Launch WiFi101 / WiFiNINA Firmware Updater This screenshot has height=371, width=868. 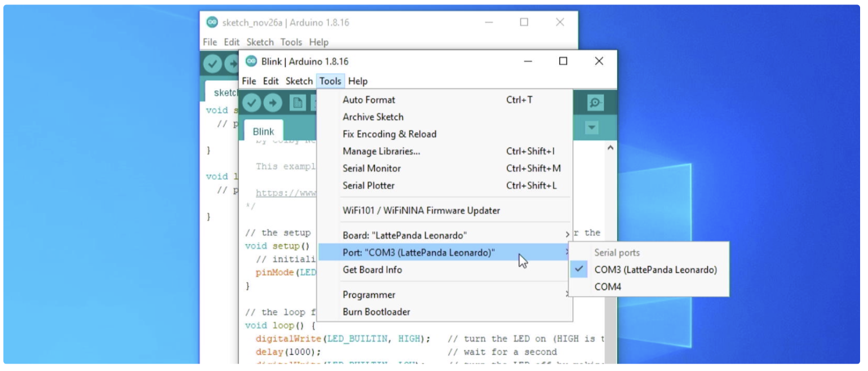(x=445, y=211)
